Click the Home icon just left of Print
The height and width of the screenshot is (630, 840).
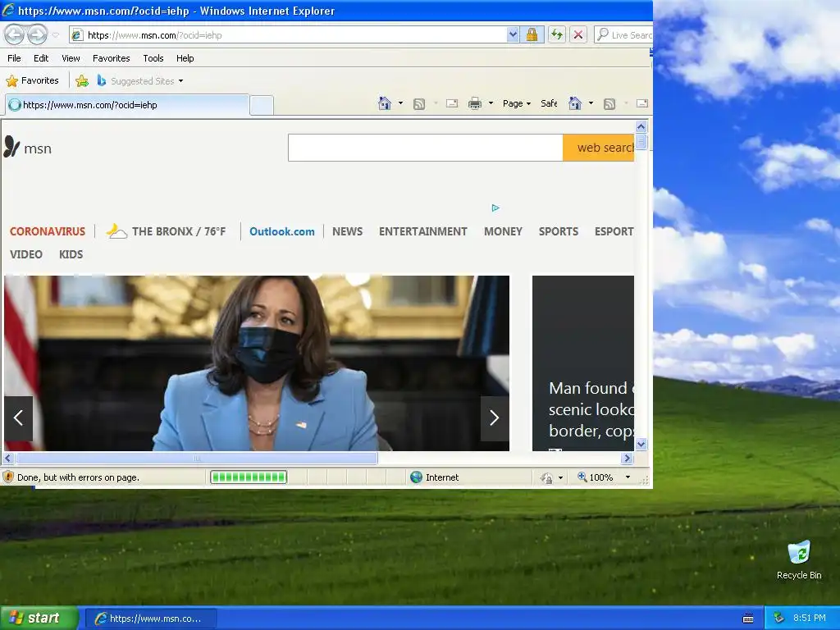pyautogui.click(x=385, y=103)
